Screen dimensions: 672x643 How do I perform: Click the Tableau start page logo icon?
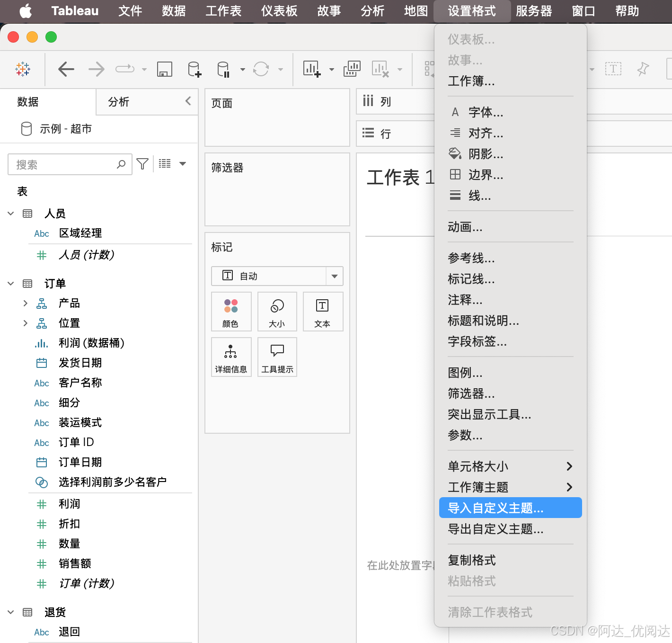pyautogui.click(x=22, y=69)
